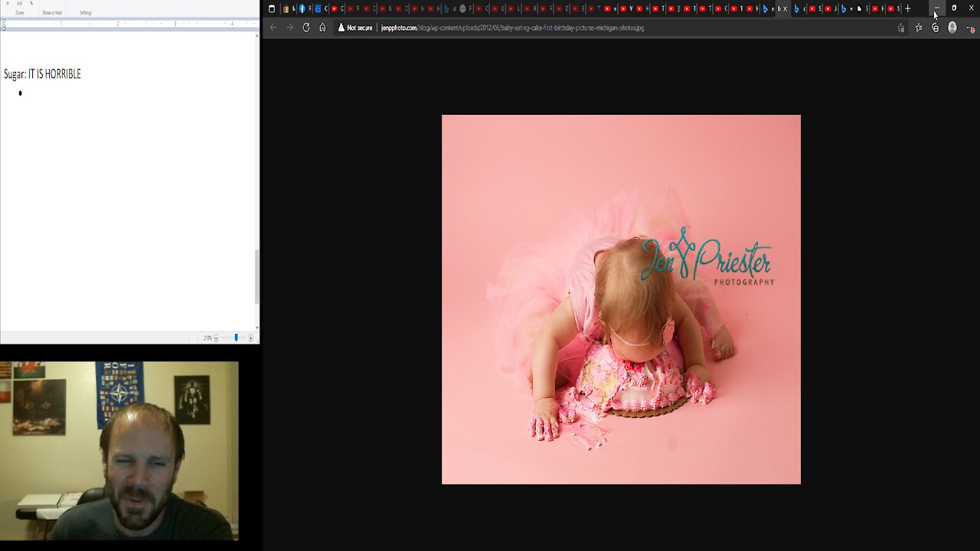Open the browser settings and more menu
980x551 pixels.
(971, 28)
